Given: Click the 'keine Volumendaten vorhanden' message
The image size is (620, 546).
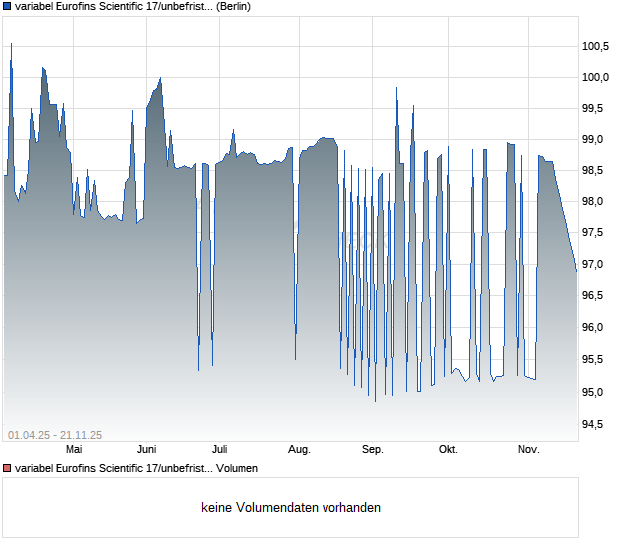Looking at the screenshot, I should coord(291,508).
